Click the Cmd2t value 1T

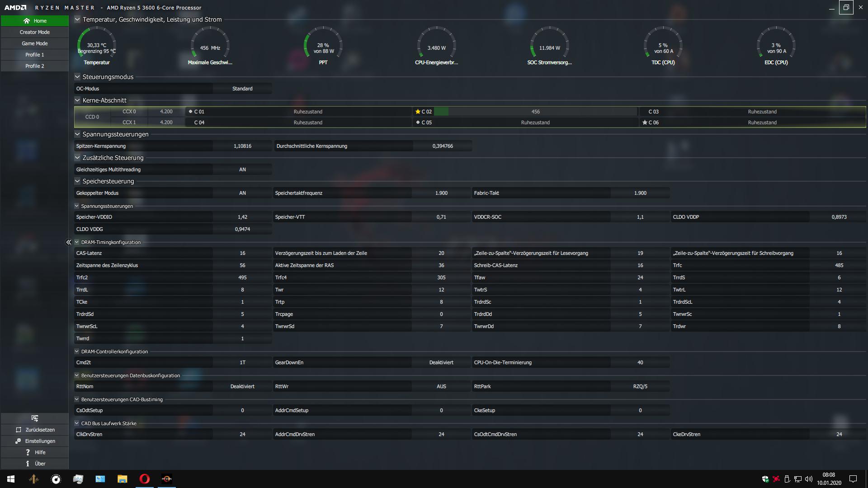242,362
